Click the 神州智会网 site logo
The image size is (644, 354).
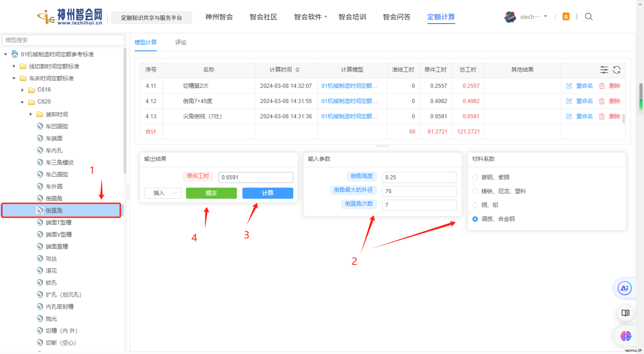coord(70,17)
